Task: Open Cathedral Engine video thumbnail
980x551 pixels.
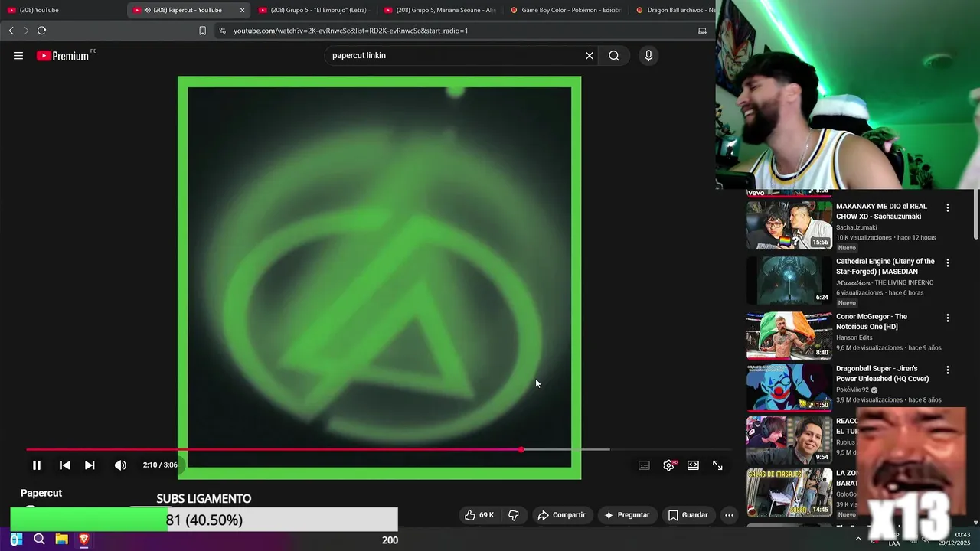Action: [x=789, y=281]
